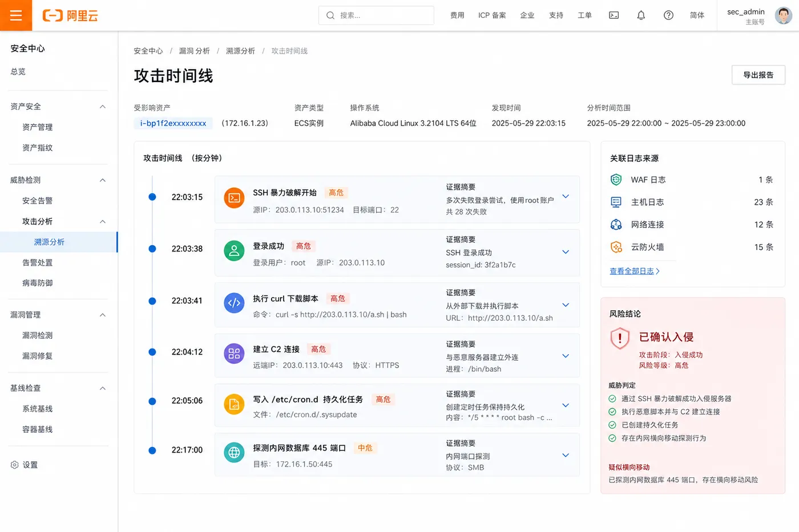Open the sec_admin user avatar
Image resolution: width=799 pixels, height=532 pixels.
click(x=783, y=15)
